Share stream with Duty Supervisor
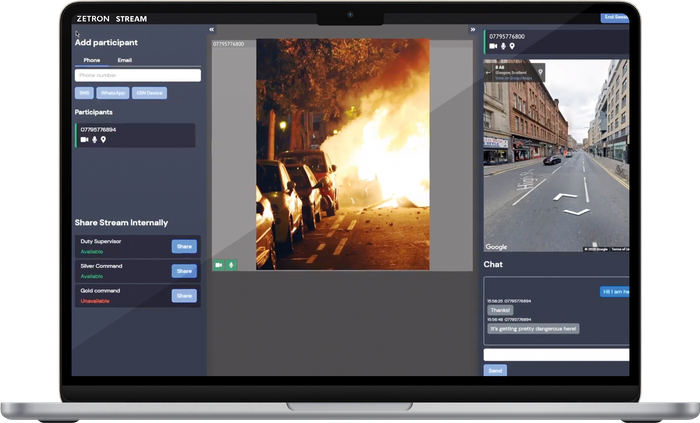 pos(184,246)
